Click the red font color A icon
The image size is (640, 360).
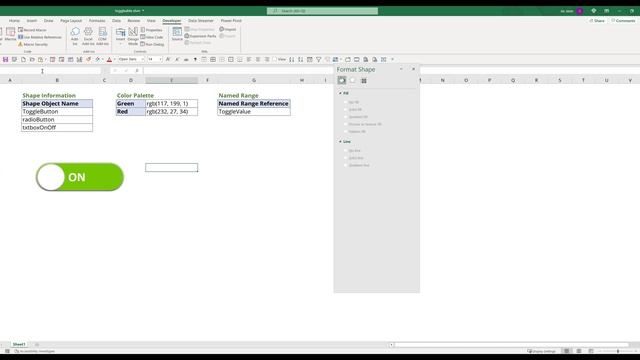(109, 60)
